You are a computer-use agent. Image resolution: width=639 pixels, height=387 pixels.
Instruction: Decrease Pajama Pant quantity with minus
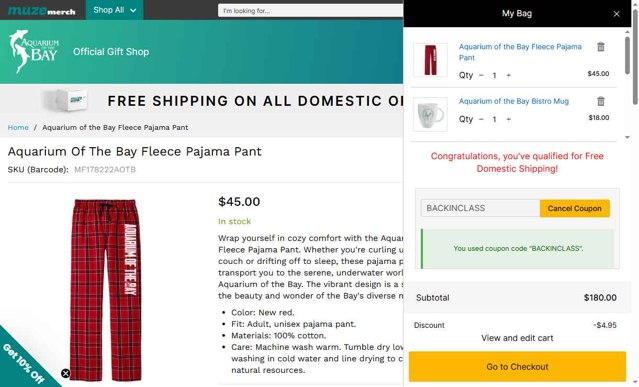pyautogui.click(x=481, y=75)
